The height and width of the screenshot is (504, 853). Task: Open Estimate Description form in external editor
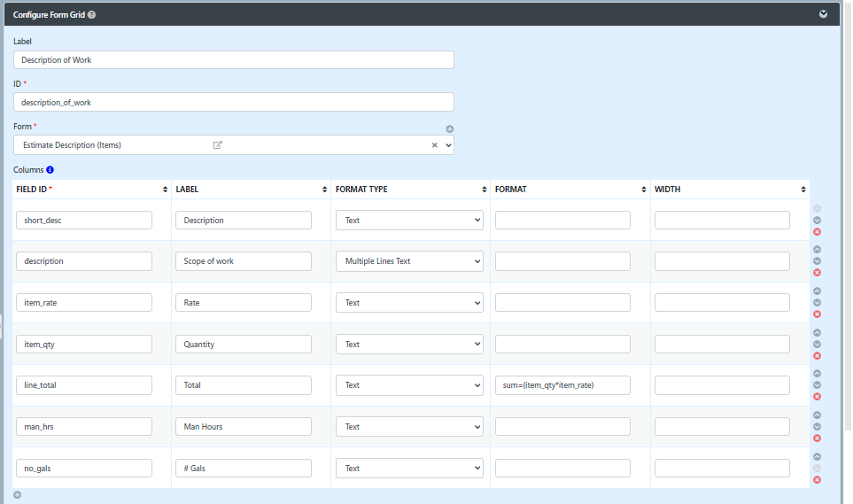point(218,144)
